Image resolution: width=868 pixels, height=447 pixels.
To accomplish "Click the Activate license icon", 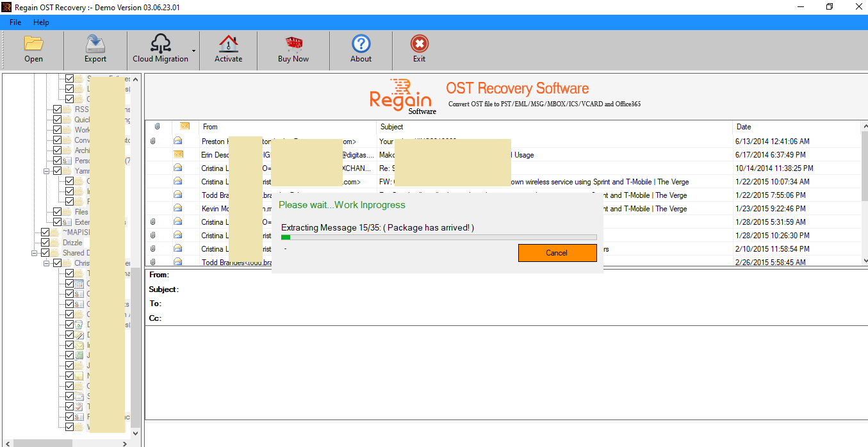I will coord(228,49).
